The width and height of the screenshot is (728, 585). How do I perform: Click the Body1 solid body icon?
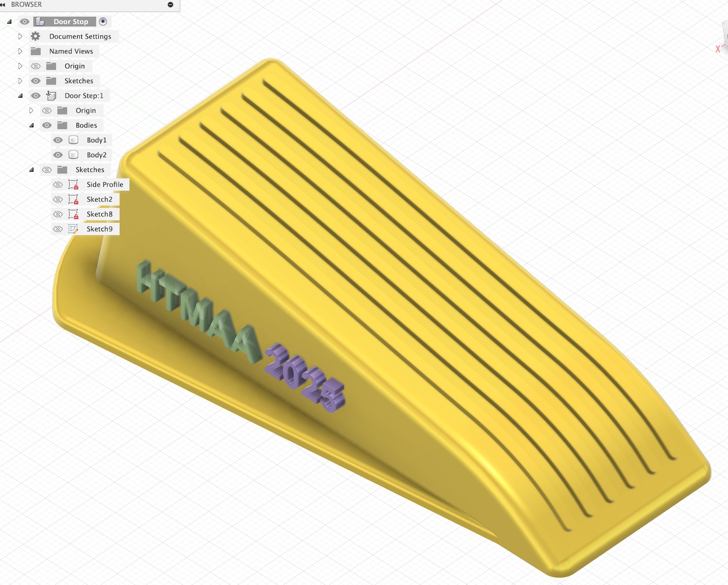73,140
